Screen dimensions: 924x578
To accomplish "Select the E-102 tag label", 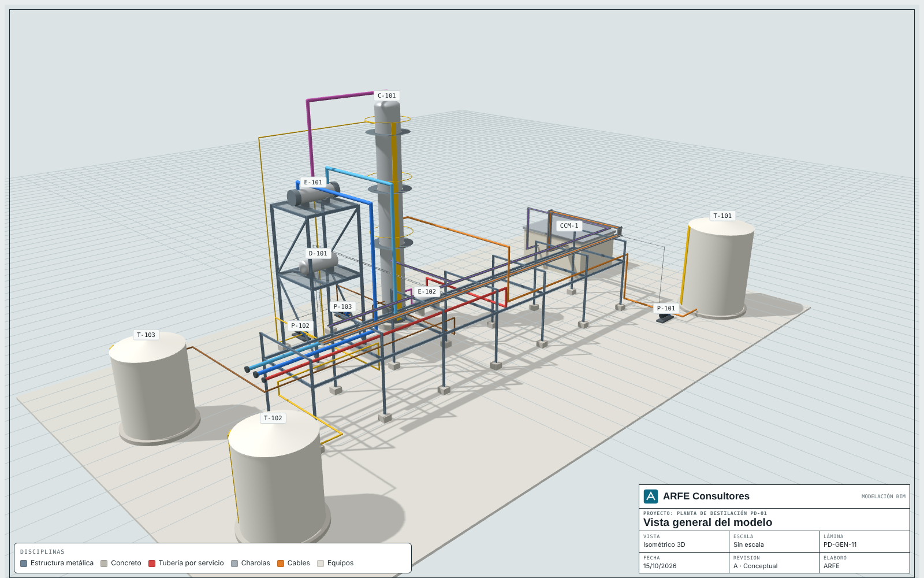I will (427, 292).
